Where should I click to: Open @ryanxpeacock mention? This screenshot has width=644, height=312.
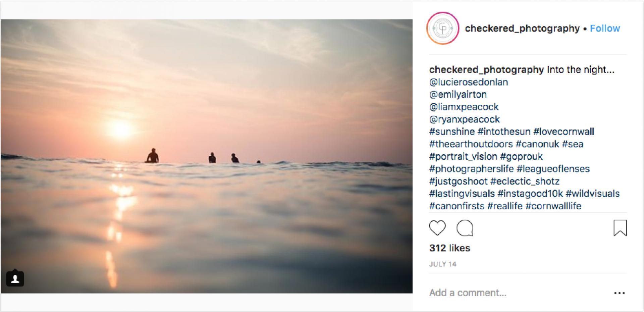[x=465, y=119]
